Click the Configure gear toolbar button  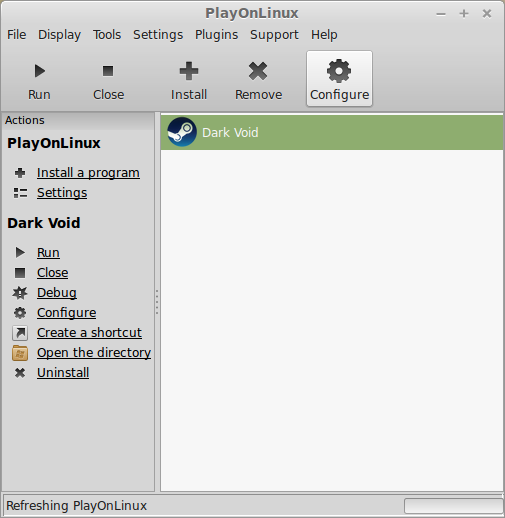(x=339, y=79)
